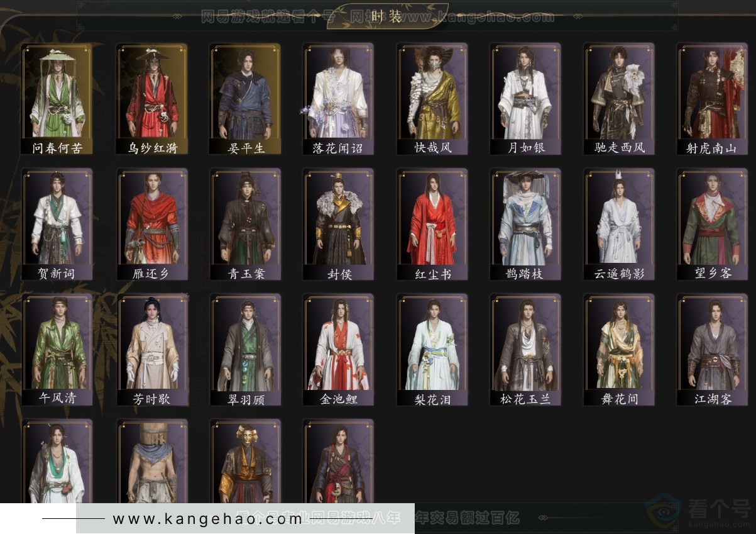Select the 望乡客 green costume
Screen dimensions: 756x534
click(711, 223)
